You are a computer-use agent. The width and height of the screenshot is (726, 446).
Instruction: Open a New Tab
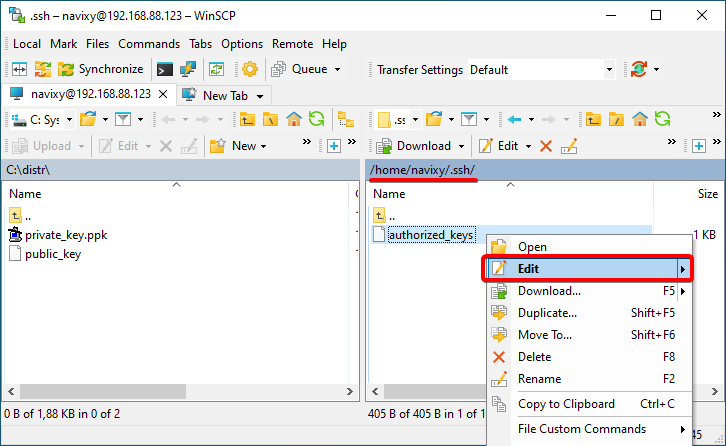tap(216, 95)
